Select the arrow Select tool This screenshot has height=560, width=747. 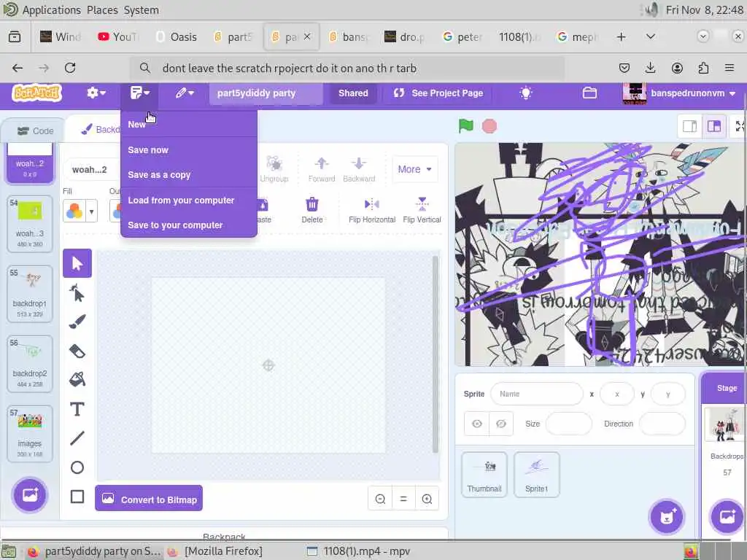(77, 263)
